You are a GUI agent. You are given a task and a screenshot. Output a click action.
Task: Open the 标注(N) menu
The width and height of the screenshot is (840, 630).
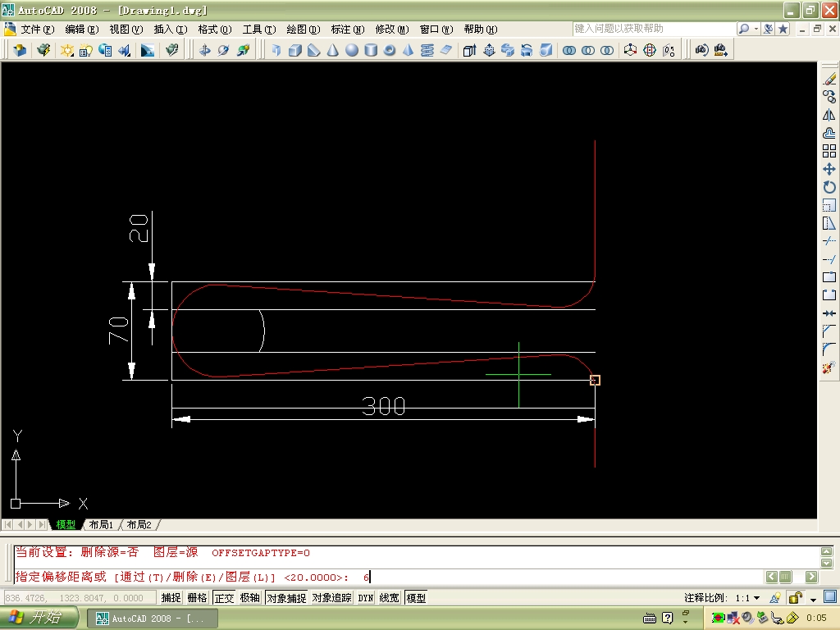pyautogui.click(x=348, y=30)
